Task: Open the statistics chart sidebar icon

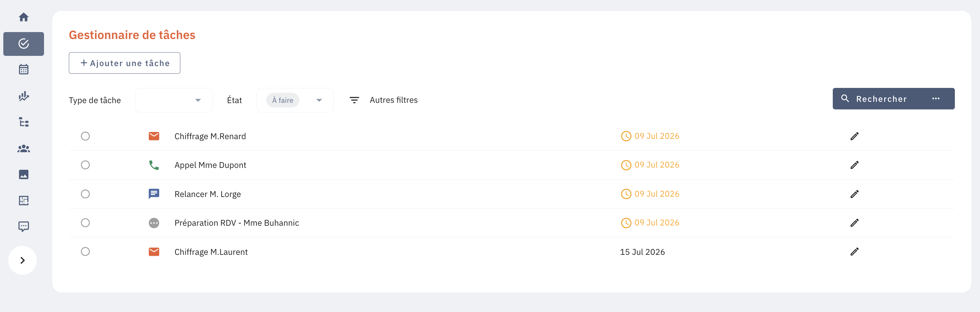Action: coord(23,96)
